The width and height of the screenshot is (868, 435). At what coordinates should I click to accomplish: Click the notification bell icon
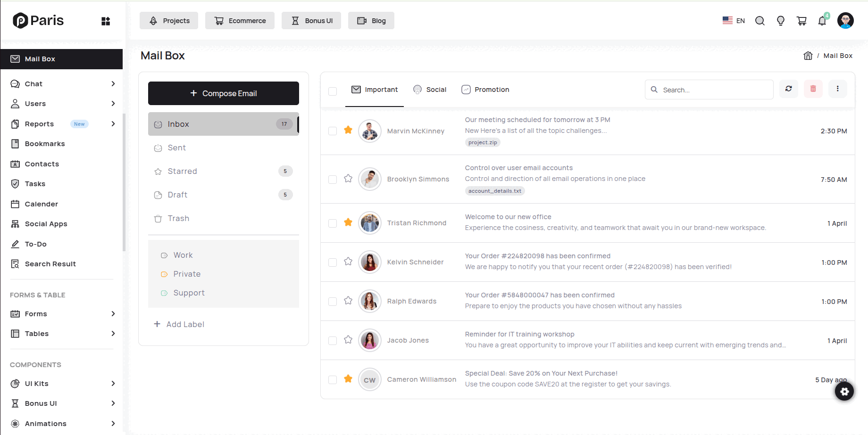(822, 21)
